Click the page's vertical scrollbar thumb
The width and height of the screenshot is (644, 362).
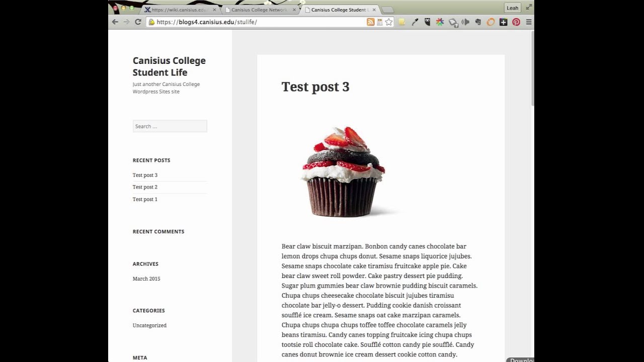[532, 68]
